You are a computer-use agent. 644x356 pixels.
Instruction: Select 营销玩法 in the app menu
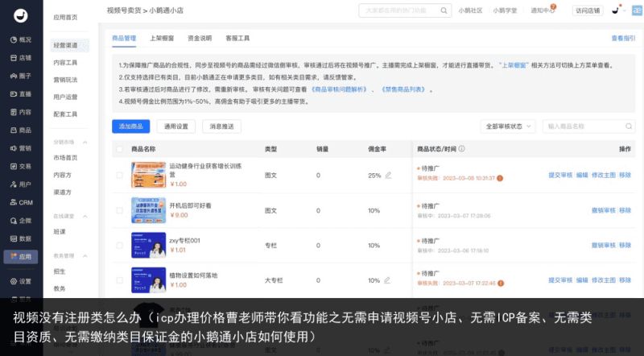point(65,80)
